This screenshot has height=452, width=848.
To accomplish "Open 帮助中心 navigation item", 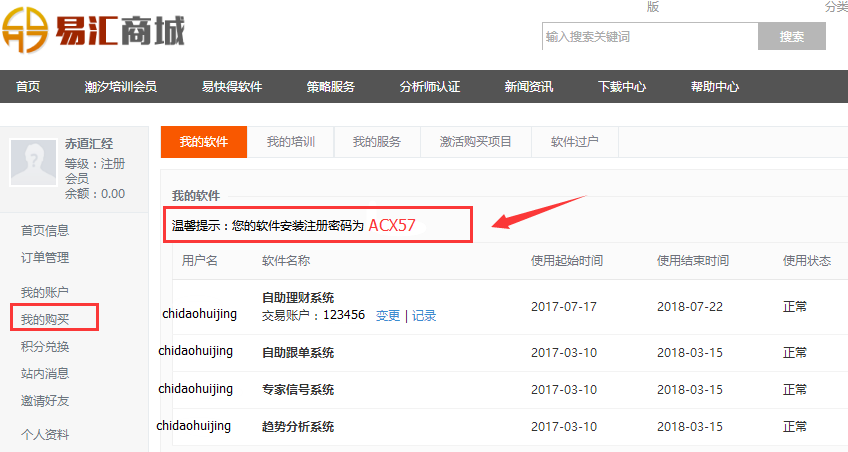I will (x=714, y=87).
